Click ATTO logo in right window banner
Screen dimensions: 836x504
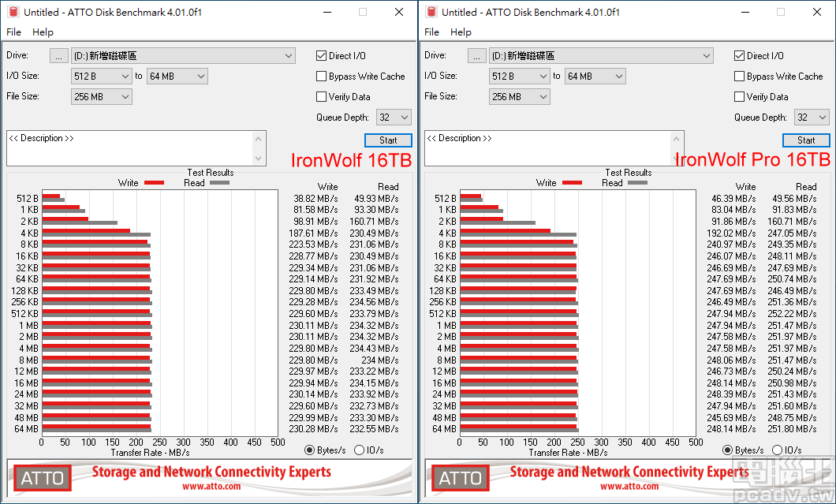(461, 478)
